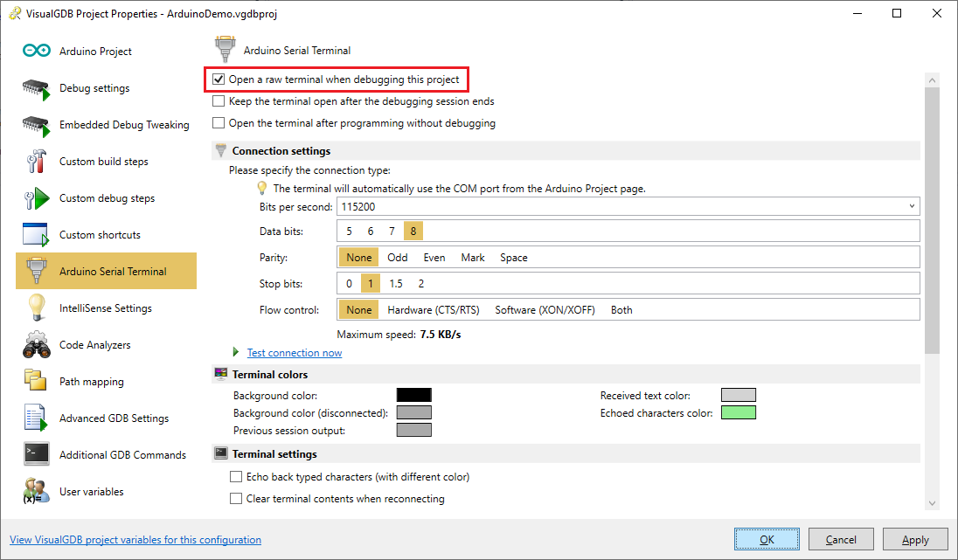Enable Clear terminal contents when reconnecting

point(236,499)
